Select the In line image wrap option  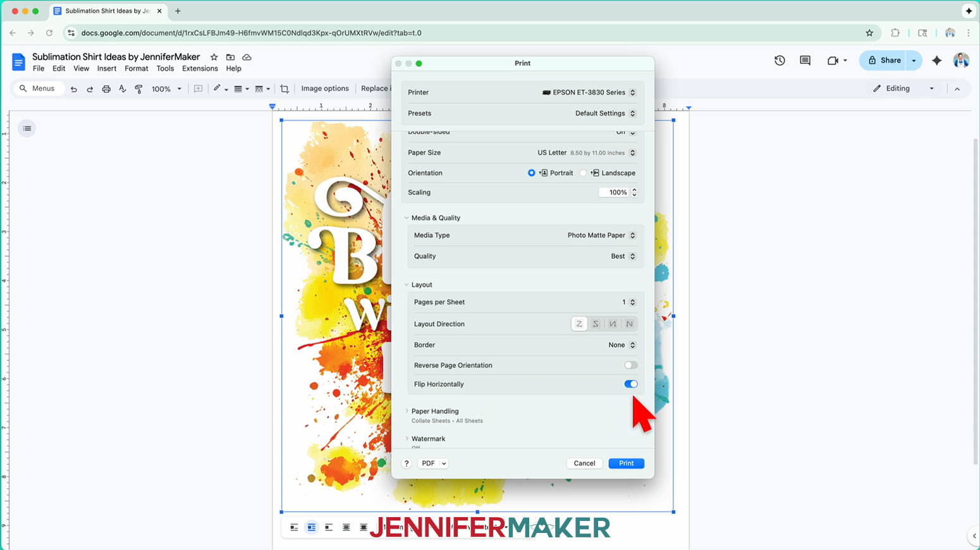[294, 527]
